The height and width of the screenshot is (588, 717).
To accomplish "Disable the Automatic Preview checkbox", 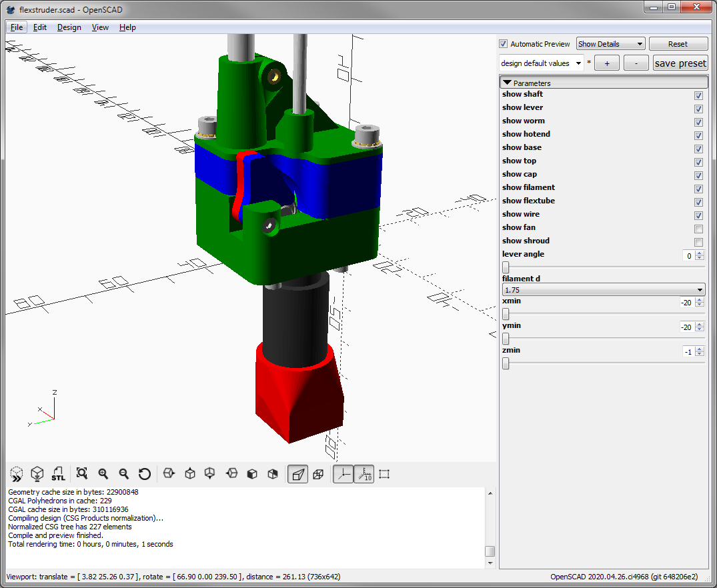I will click(504, 44).
